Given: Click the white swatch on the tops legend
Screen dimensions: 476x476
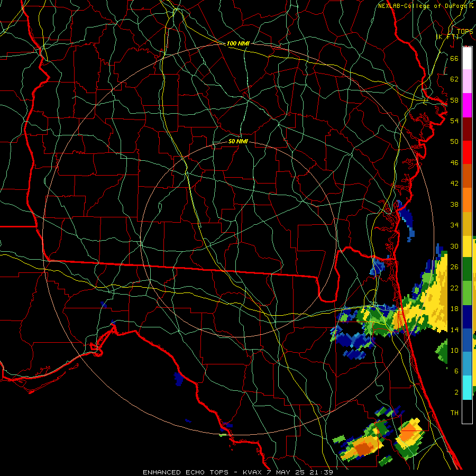Looking at the screenshot, I should pyautogui.click(x=467, y=58).
